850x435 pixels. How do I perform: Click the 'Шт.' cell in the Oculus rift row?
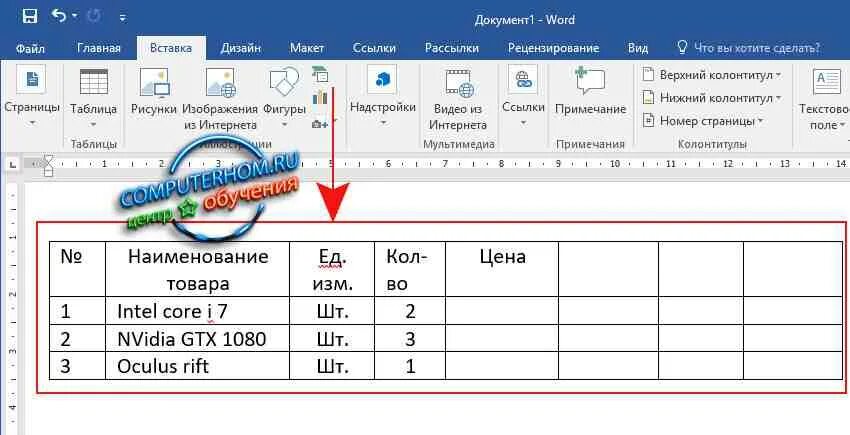332,366
